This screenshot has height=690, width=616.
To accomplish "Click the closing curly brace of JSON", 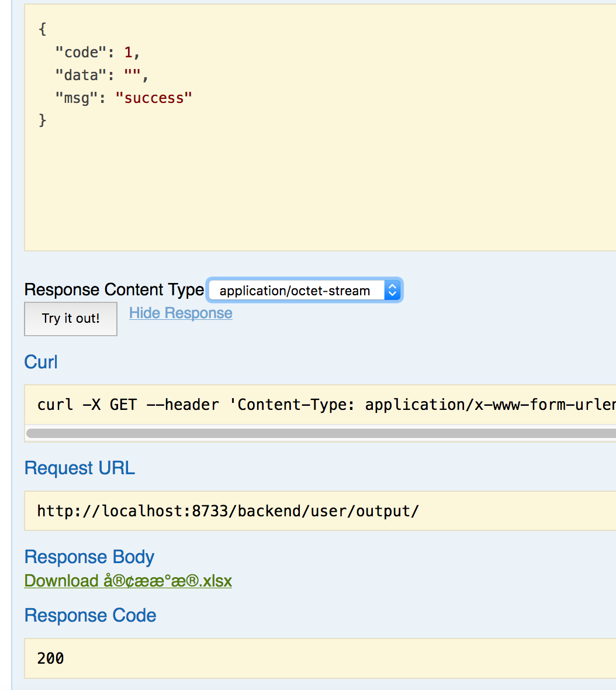I will (x=42, y=120).
